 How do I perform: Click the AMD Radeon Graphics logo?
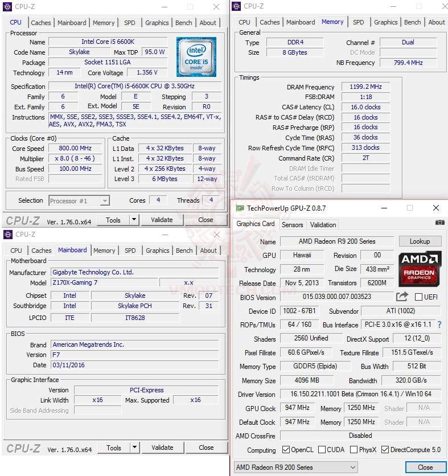[420, 269]
